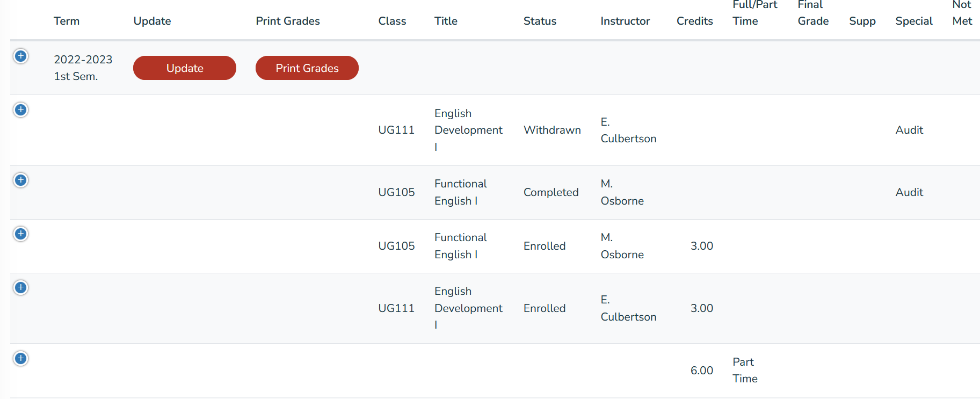Click the Special column header
The image size is (980, 399).
pos(914,21)
